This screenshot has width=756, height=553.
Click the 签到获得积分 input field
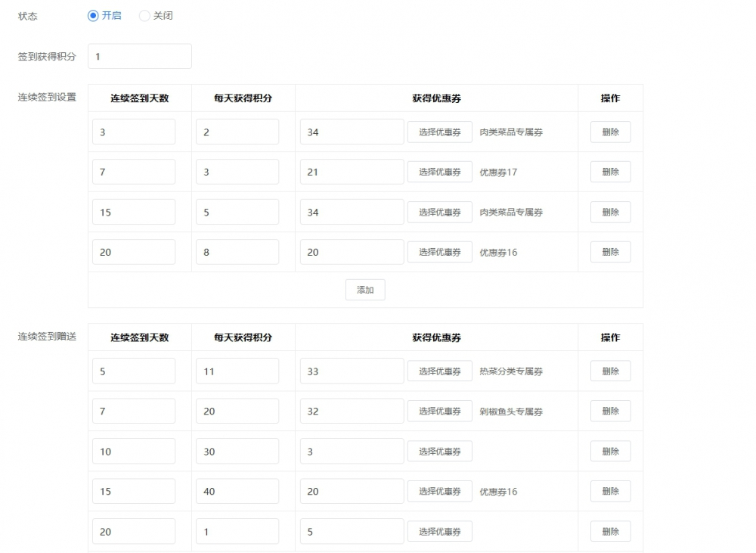[x=140, y=56]
